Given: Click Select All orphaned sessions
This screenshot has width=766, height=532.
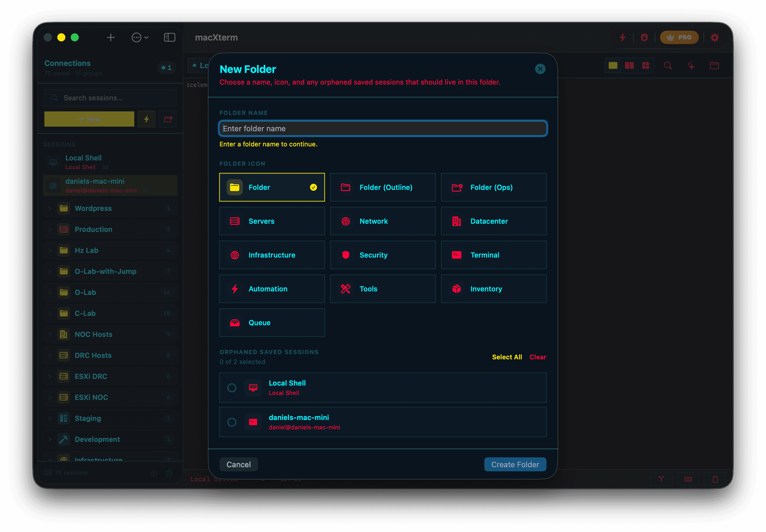Looking at the screenshot, I should [x=507, y=357].
